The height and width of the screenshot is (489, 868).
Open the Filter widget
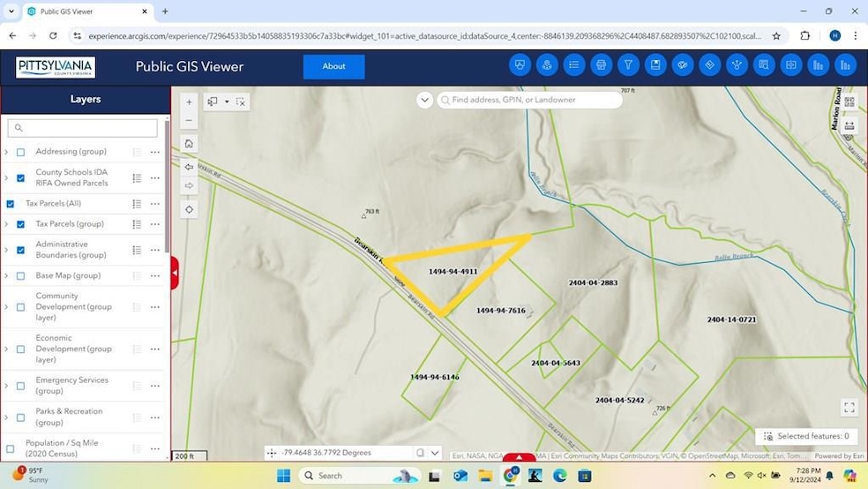point(628,65)
